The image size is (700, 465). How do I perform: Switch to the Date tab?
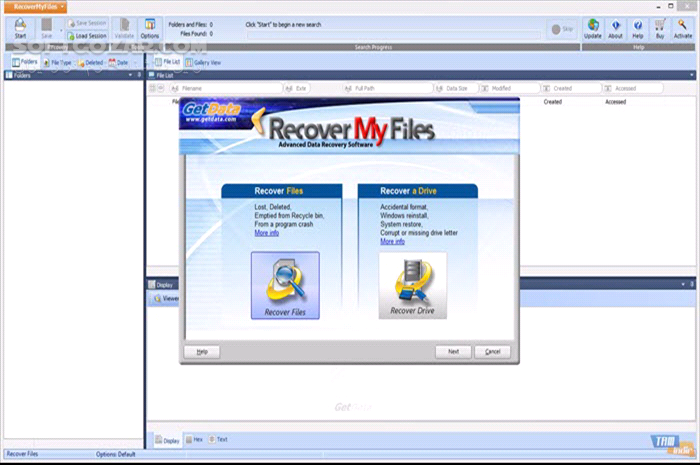(118, 62)
